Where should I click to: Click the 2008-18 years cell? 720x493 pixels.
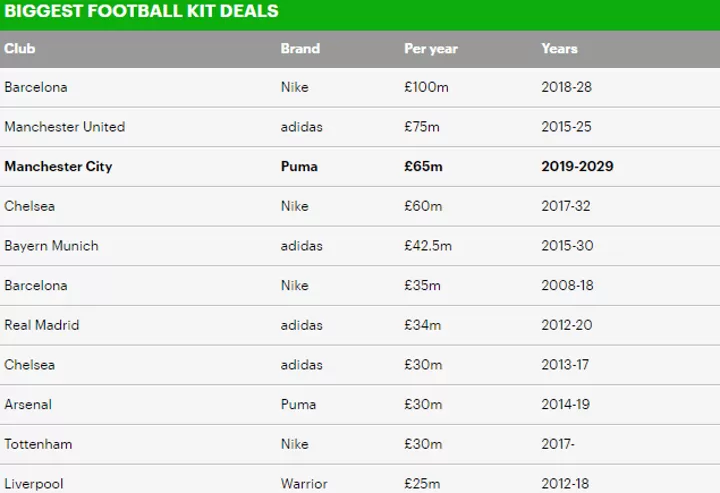567,285
